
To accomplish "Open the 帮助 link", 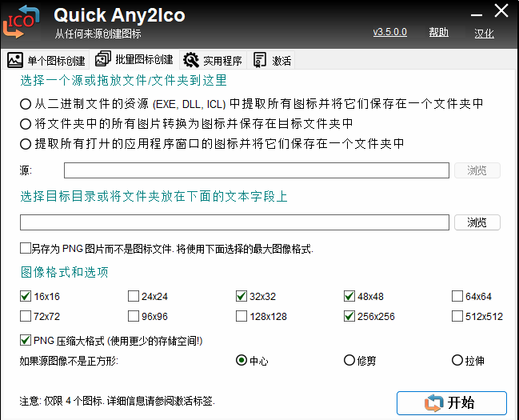I will coord(438,32).
